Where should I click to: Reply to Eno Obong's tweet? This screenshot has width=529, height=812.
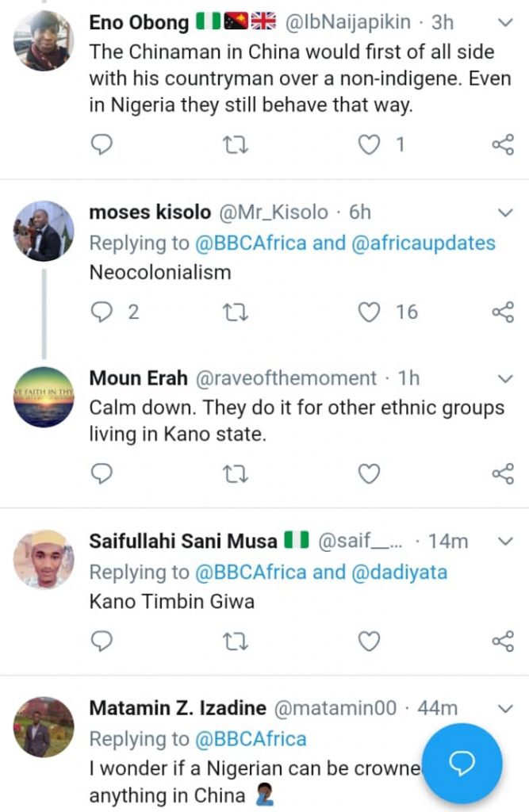102,144
